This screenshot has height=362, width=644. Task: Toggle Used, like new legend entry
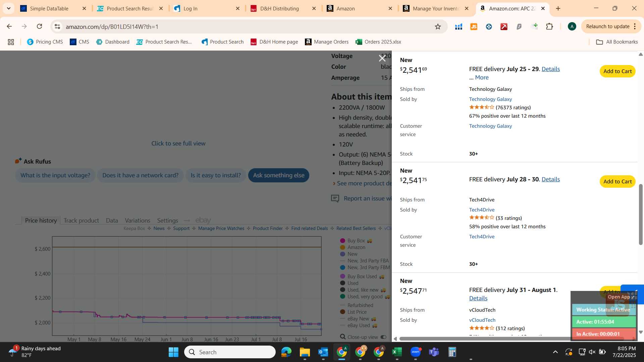coord(363,290)
